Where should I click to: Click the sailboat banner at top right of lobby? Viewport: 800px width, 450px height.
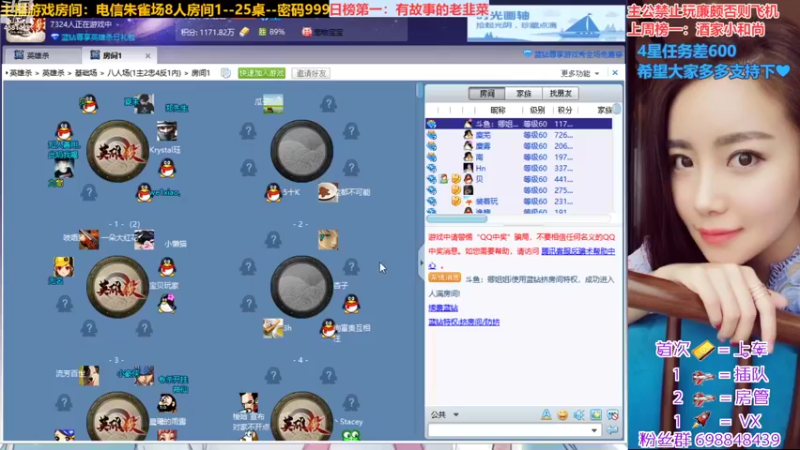click(x=545, y=24)
